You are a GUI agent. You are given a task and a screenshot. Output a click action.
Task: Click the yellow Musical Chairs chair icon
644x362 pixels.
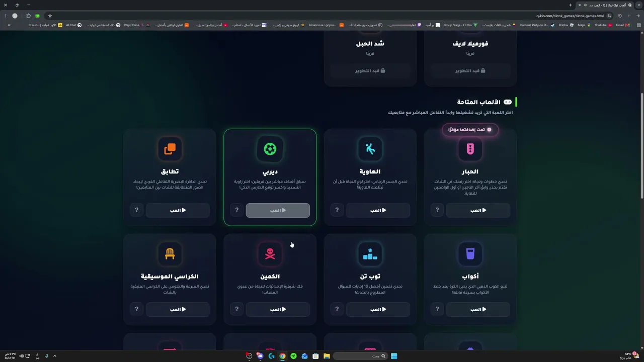point(170,254)
